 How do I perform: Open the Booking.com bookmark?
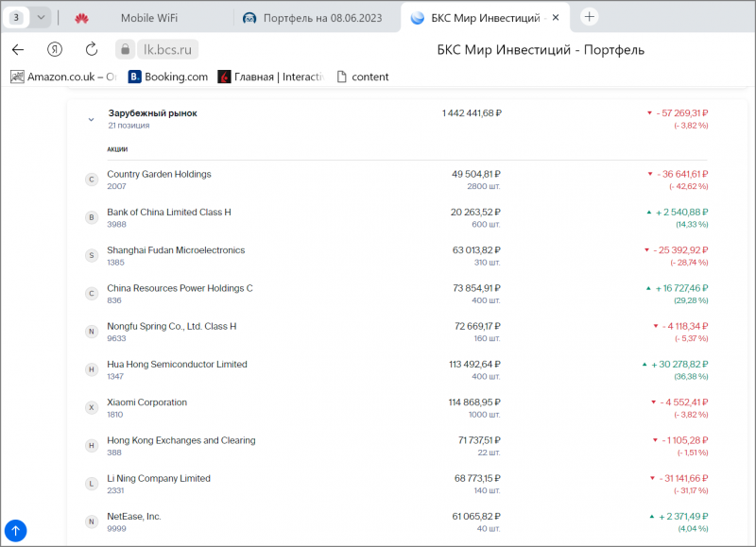pos(168,77)
